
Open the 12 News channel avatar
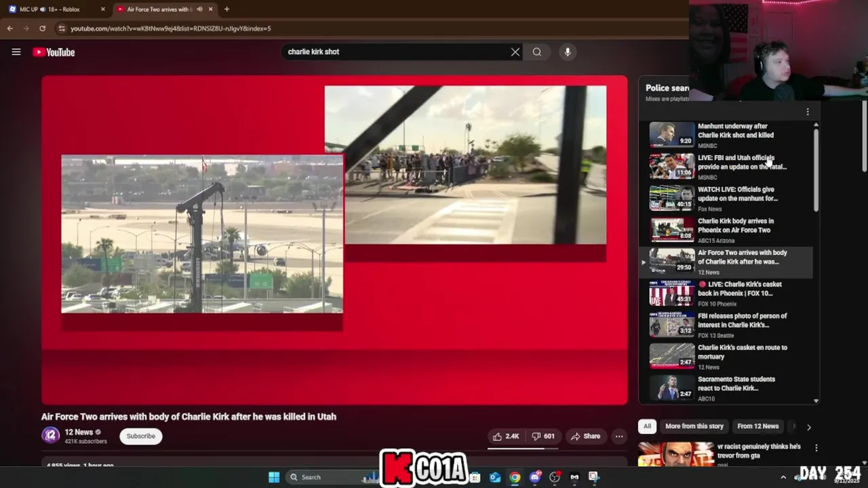coord(51,435)
